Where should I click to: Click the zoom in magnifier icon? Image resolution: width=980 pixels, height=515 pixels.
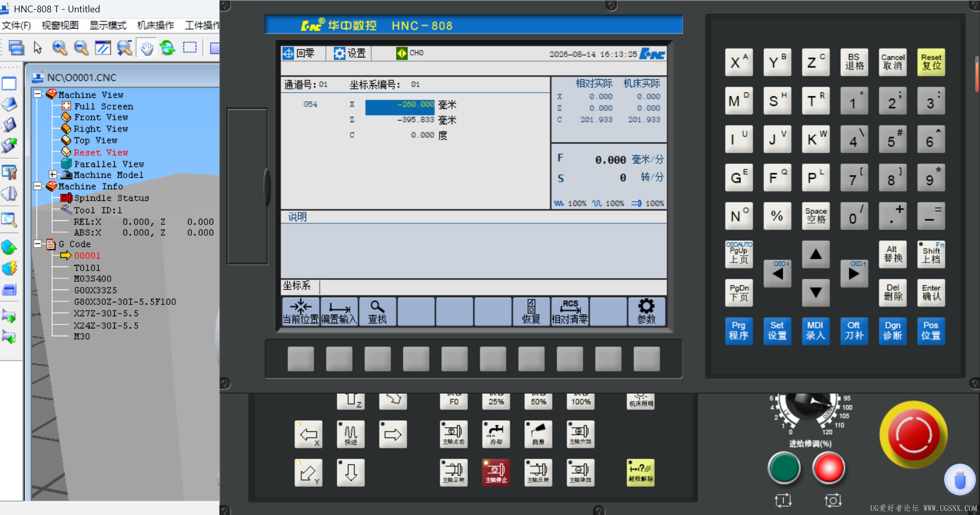tap(59, 48)
